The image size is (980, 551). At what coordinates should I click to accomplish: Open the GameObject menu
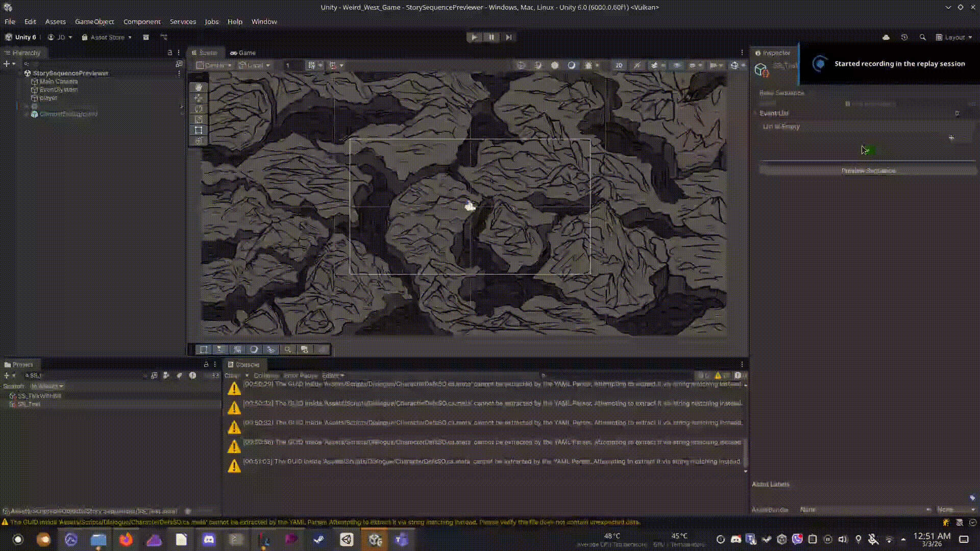click(94, 21)
